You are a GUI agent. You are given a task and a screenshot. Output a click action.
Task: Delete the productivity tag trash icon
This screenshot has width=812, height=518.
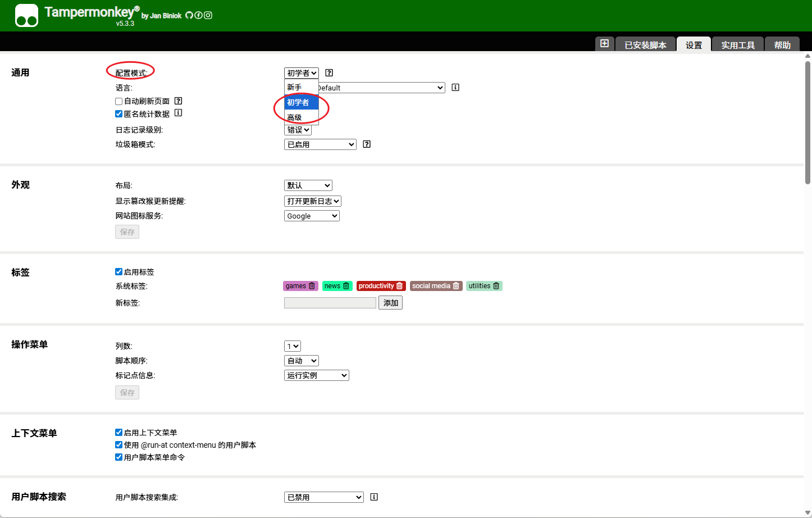[399, 286]
